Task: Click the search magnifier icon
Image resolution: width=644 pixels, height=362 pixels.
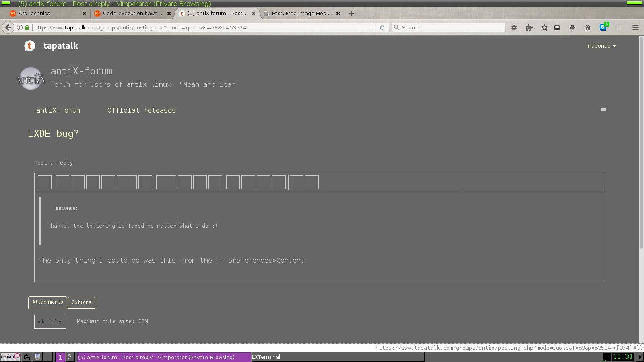Action: click(x=397, y=27)
